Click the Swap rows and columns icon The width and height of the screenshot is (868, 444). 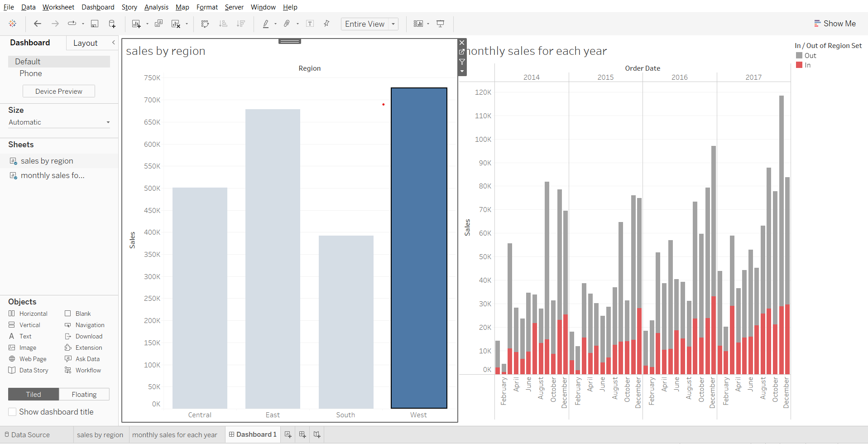205,24
